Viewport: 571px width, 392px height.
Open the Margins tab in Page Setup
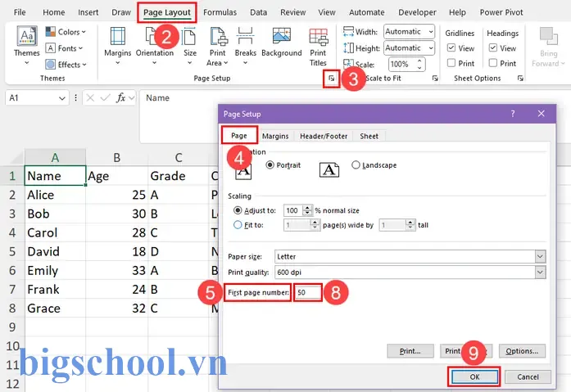coord(275,136)
